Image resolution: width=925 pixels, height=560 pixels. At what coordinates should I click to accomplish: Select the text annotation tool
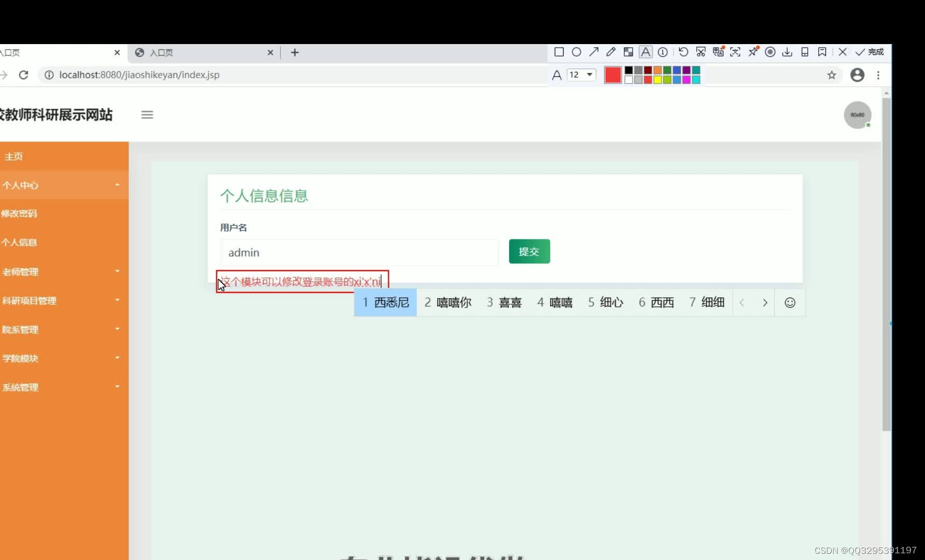pyautogui.click(x=646, y=52)
